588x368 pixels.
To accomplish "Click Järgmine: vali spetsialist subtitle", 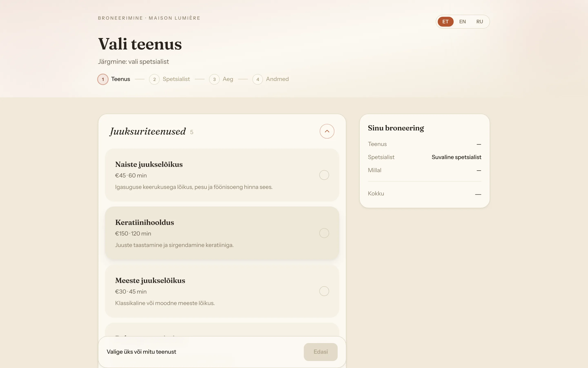I will click(133, 62).
